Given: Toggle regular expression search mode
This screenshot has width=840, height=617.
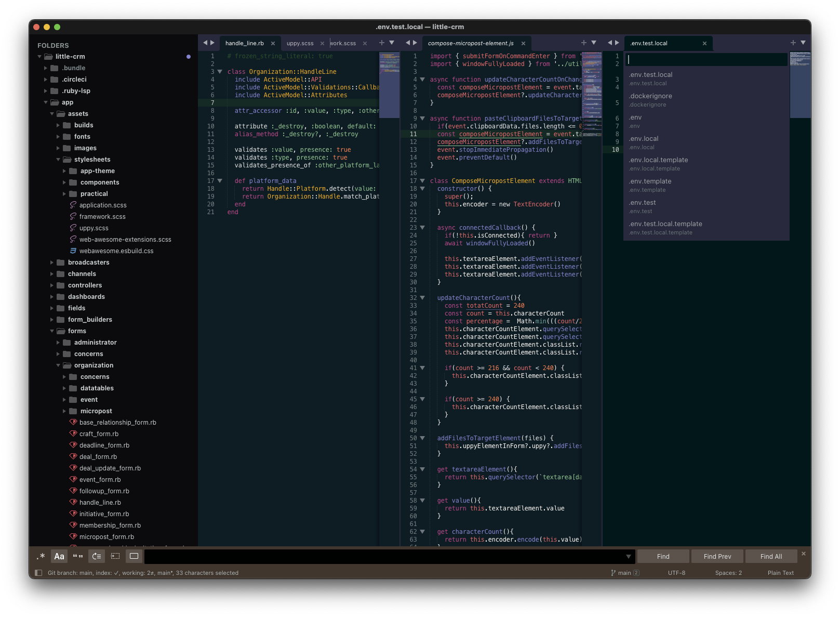Looking at the screenshot, I should pyautogui.click(x=41, y=556).
